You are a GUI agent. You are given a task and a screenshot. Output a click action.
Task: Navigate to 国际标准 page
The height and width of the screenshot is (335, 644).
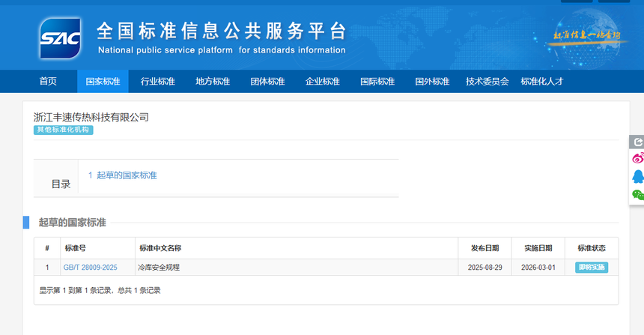coord(377,82)
